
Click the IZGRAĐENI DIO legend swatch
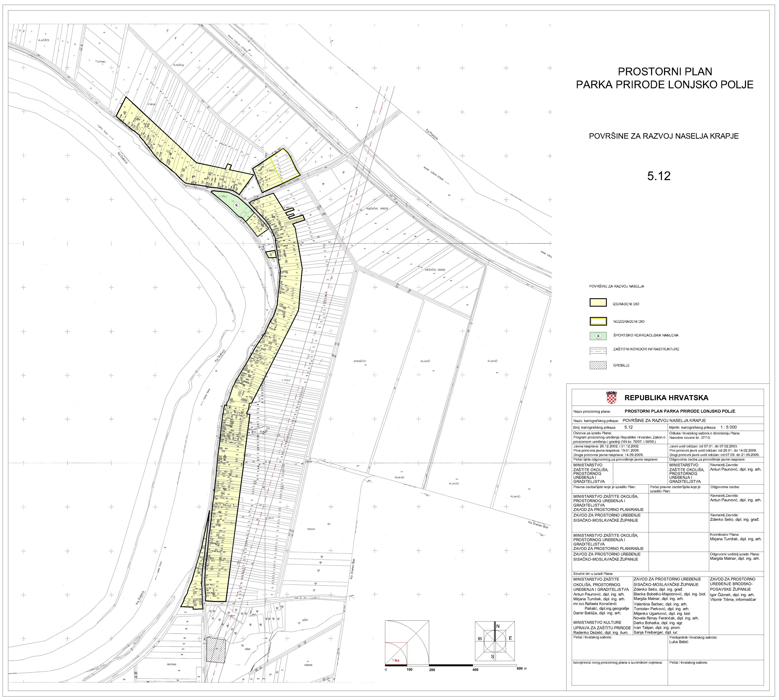tap(598, 303)
